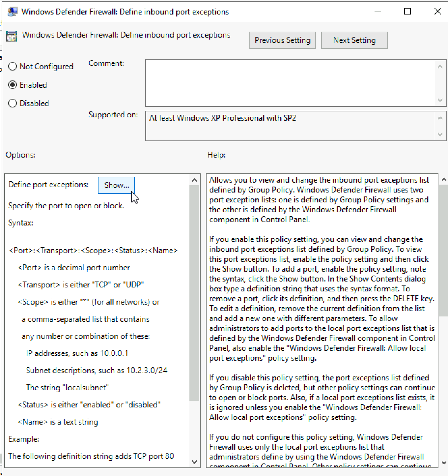This screenshot has height=476, width=448.
Task: Click the syntax line "<Port>:<Transport>:<Scope>:<Status>:<Name>"
Action: 93,251
